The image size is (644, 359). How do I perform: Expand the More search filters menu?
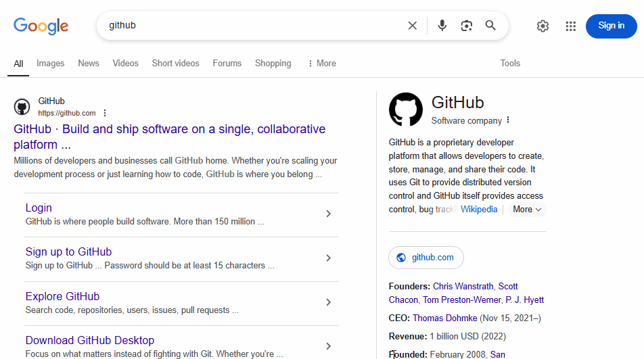click(x=321, y=64)
